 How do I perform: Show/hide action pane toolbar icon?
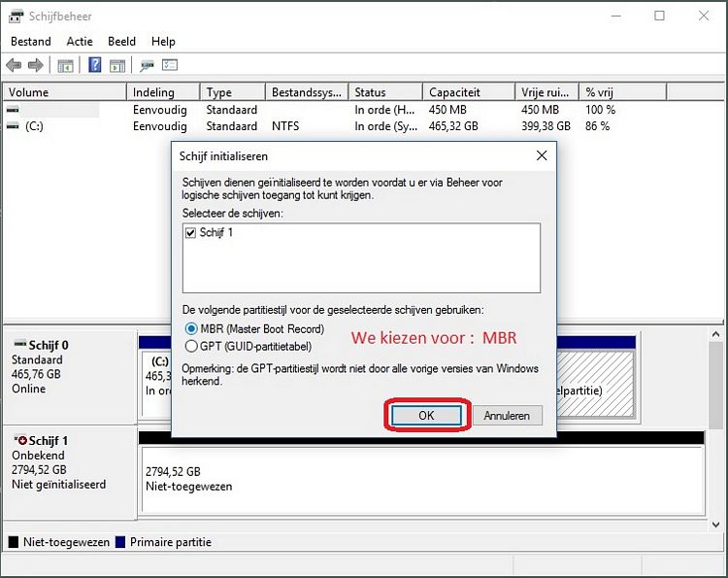(x=117, y=65)
